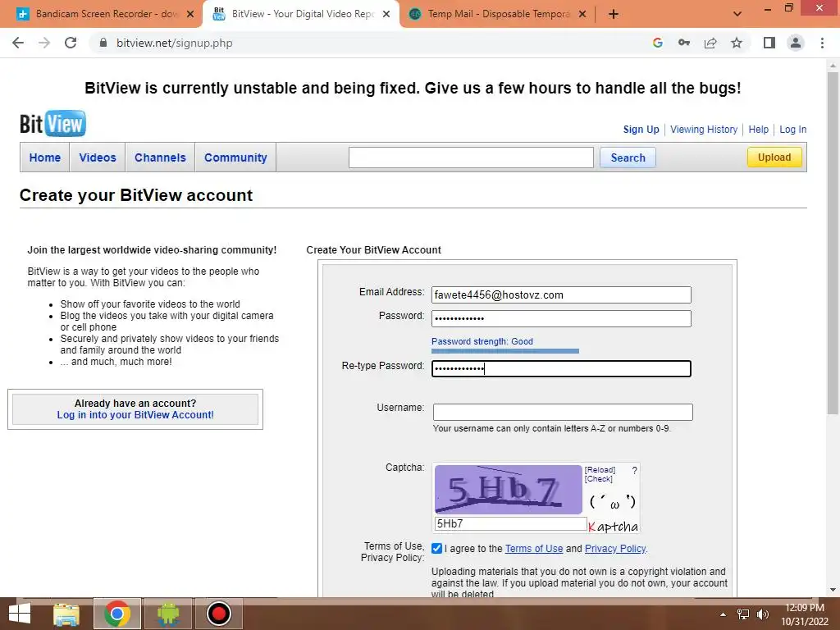The image size is (840, 630).
Task: Click the 5Hb7 captcha image
Action: click(x=508, y=490)
